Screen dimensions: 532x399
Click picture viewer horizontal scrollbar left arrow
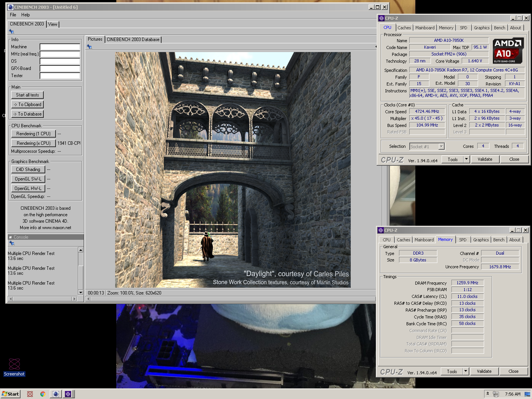pyautogui.click(x=88, y=299)
